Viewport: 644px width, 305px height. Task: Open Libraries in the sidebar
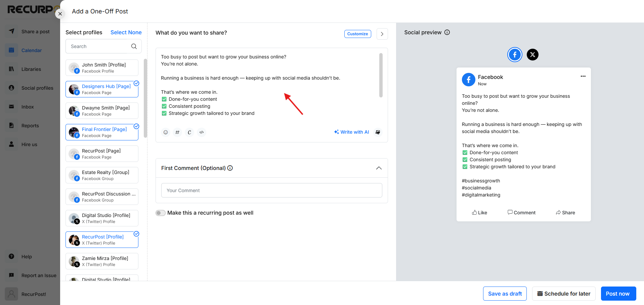point(31,69)
